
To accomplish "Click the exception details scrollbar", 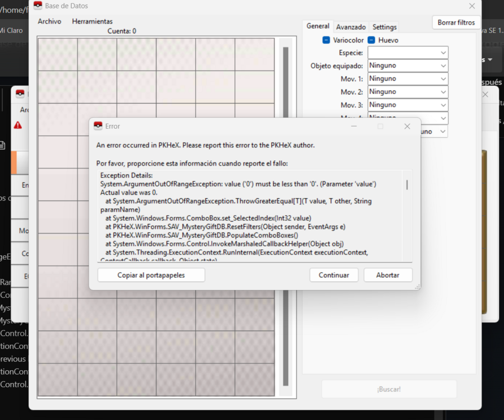I will coord(406,185).
